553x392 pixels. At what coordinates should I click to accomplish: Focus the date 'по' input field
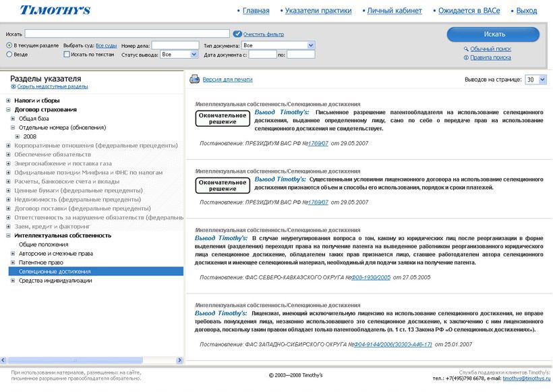301,55
